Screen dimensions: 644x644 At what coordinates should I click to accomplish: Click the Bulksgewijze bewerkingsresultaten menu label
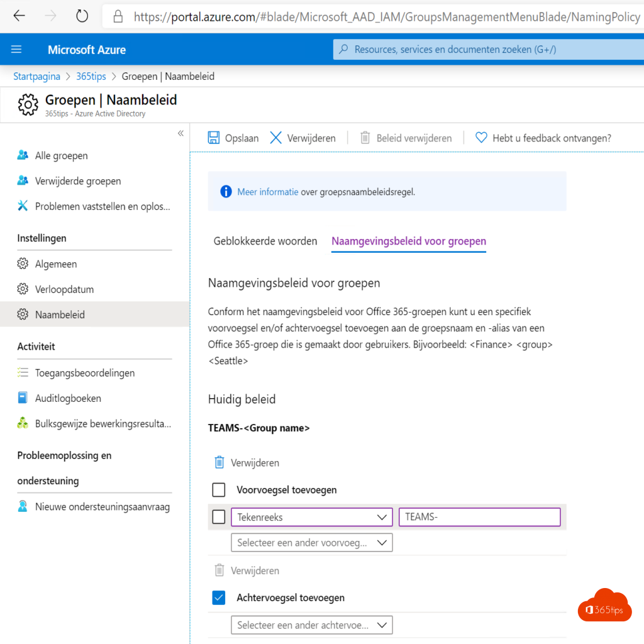tap(103, 423)
